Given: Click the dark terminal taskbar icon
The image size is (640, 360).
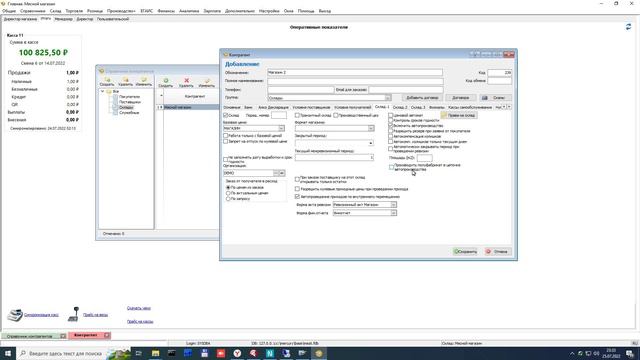Looking at the screenshot, I should coord(172,353).
